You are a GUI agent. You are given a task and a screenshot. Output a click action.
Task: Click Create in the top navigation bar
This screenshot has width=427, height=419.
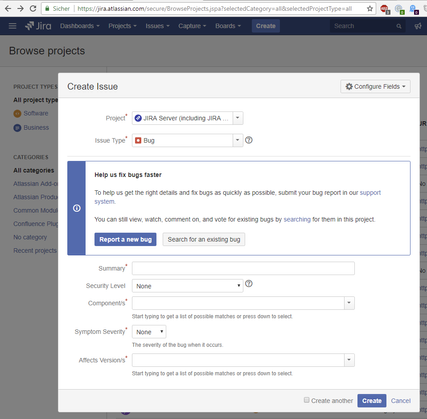pos(266,26)
